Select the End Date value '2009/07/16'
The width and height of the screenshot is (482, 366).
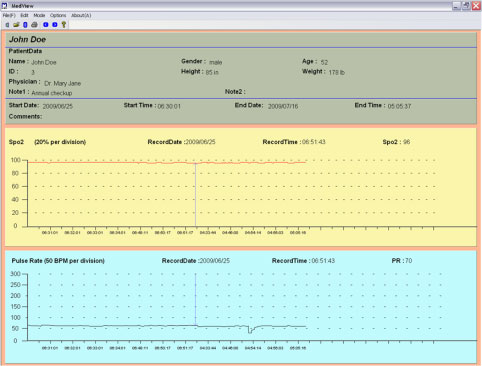click(283, 106)
